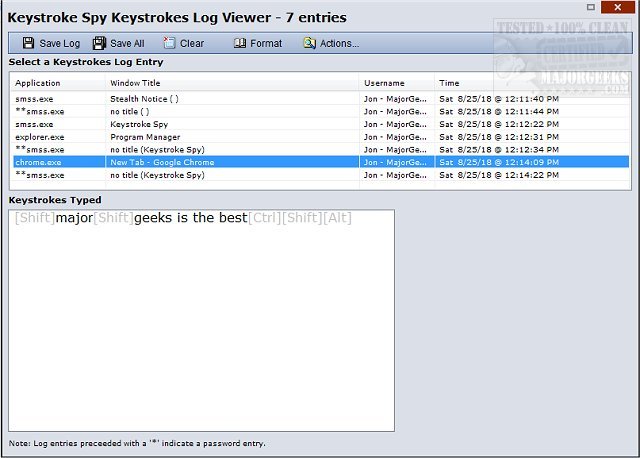This screenshot has width=640, height=458.
Task: Click the time cell 12:11:44 PM
Action: pyautogui.click(x=499, y=111)
